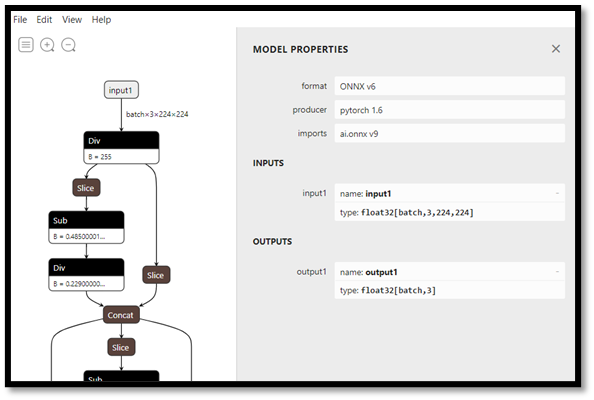
Task: Close the Model Properties panel
Action: coord(555,49)
